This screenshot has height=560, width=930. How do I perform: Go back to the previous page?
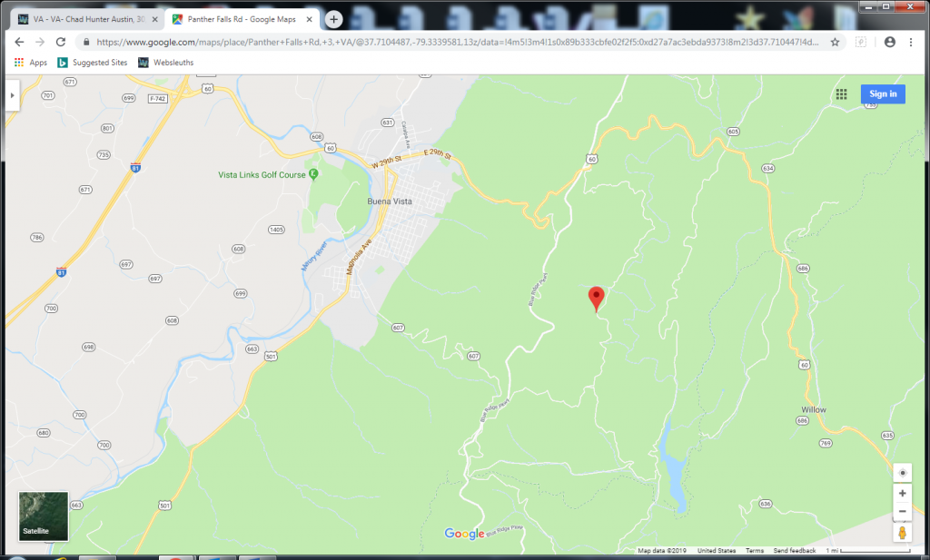click(x=19, y=42)
